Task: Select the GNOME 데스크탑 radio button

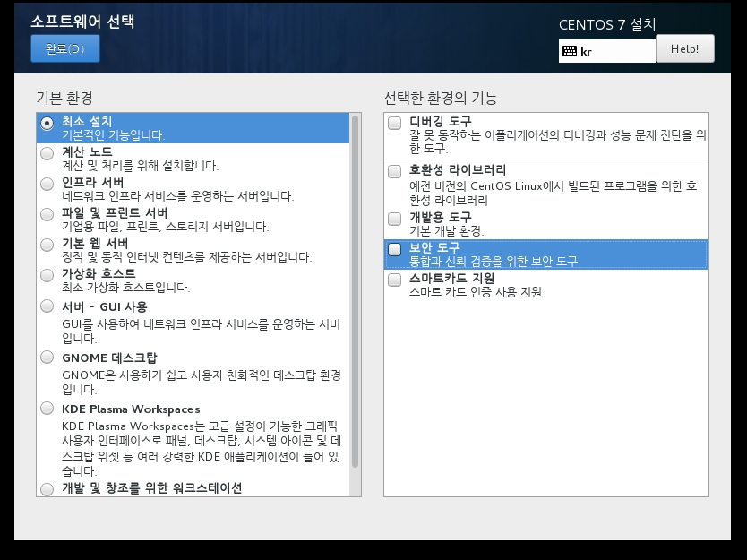Action: click(47, 358)
